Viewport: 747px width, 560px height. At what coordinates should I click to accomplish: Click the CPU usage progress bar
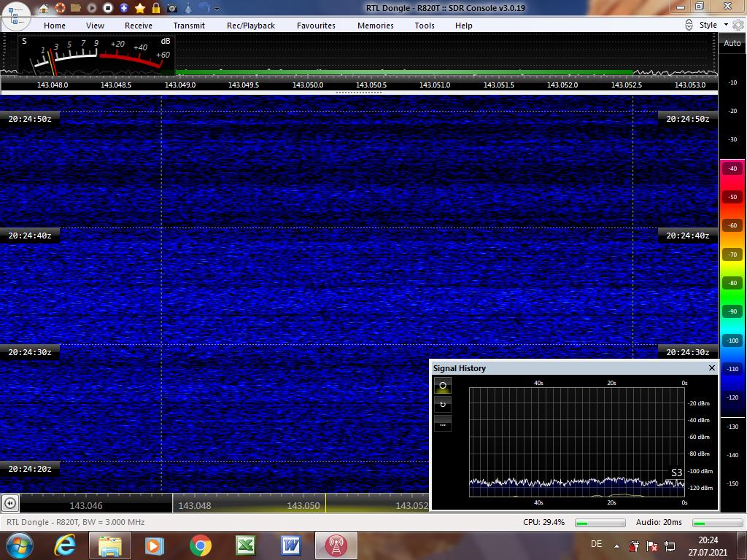pos(600,523)
